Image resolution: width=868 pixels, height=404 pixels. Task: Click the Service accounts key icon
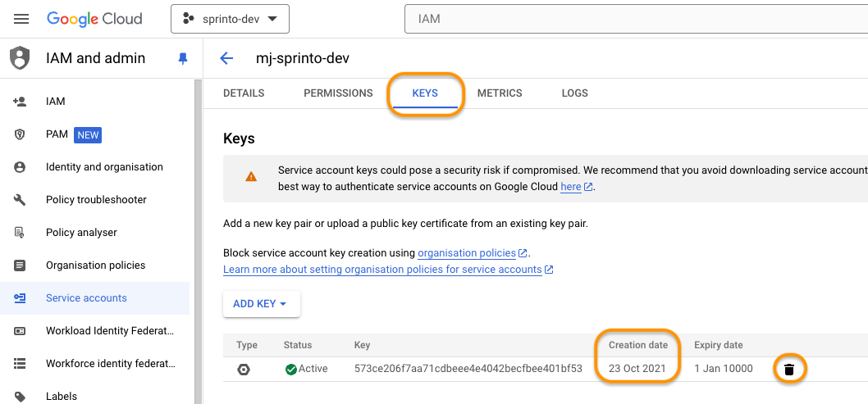pyautogui.click(x=20, y=298)
